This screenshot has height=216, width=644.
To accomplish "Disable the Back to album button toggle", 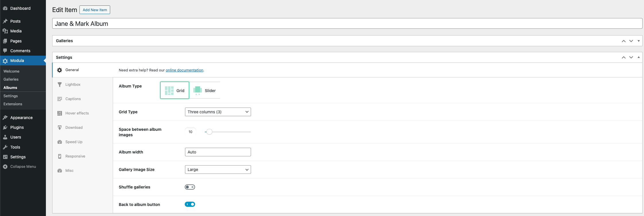I will (190, 204).
